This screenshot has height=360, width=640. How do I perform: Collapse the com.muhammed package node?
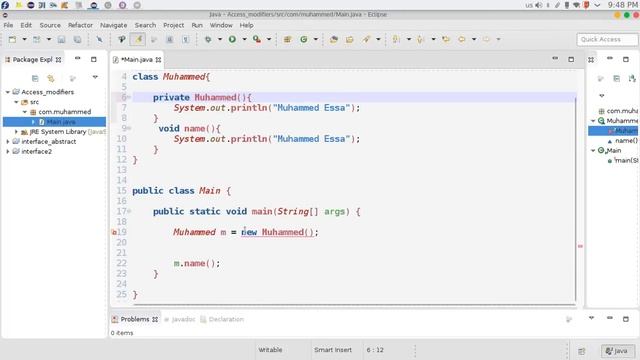(24, 112)
